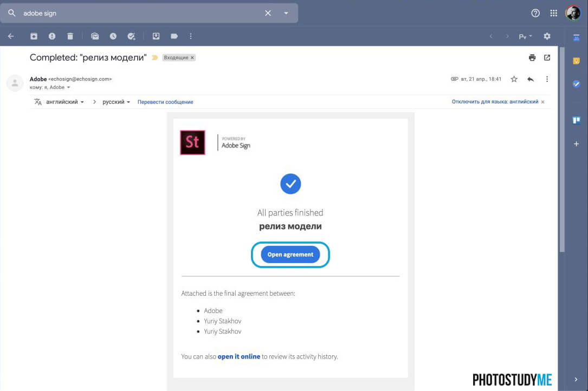Toggle the yellow importance marker
This screenshot has width=588, height=391.
point(154,58)
